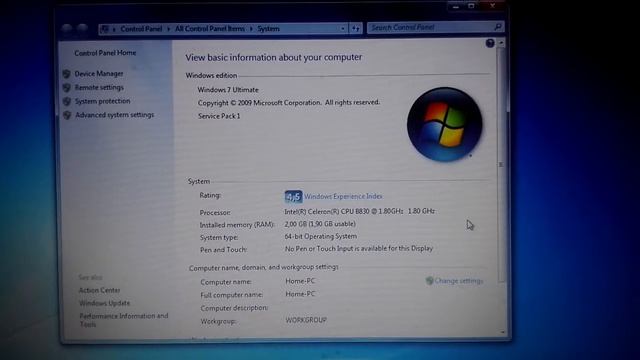
Task: Open Performance Information and Tools
Action: tap(124, 320)
